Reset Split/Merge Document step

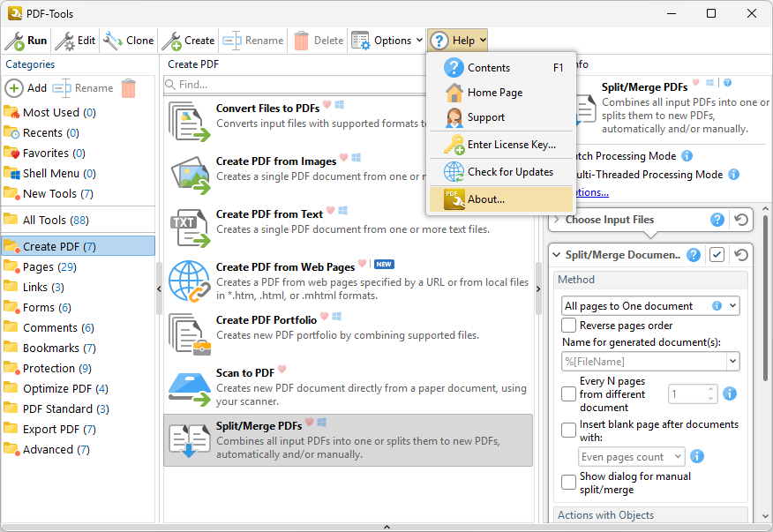[741, 255]
